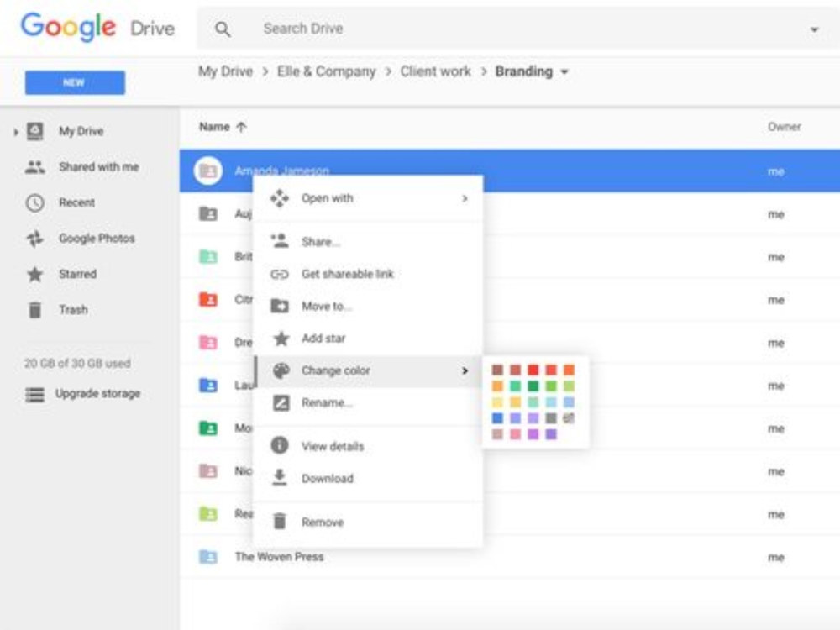Screen dimensions: 840x630
Task: Click the Rename pencil icon
Action: pos(281,403)
